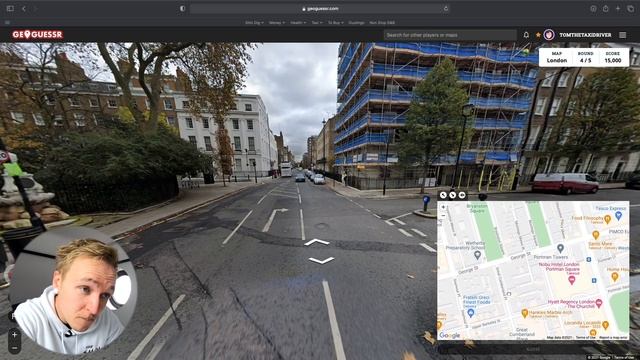Show Safari downloads

click(x=593, y=9)
